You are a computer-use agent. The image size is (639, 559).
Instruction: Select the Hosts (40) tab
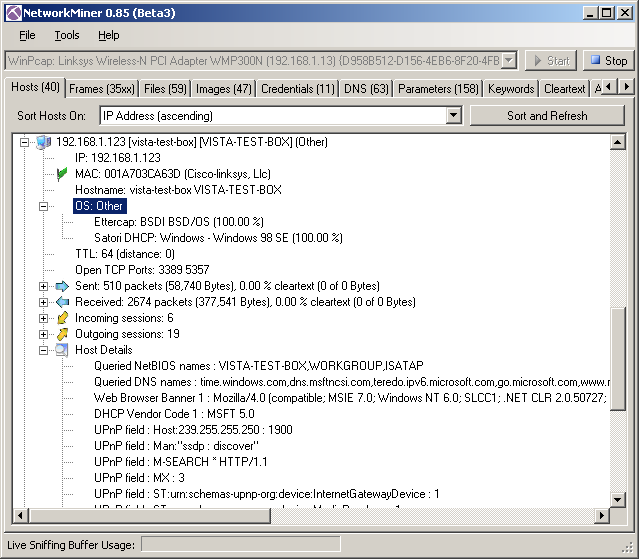pos(35,87)
